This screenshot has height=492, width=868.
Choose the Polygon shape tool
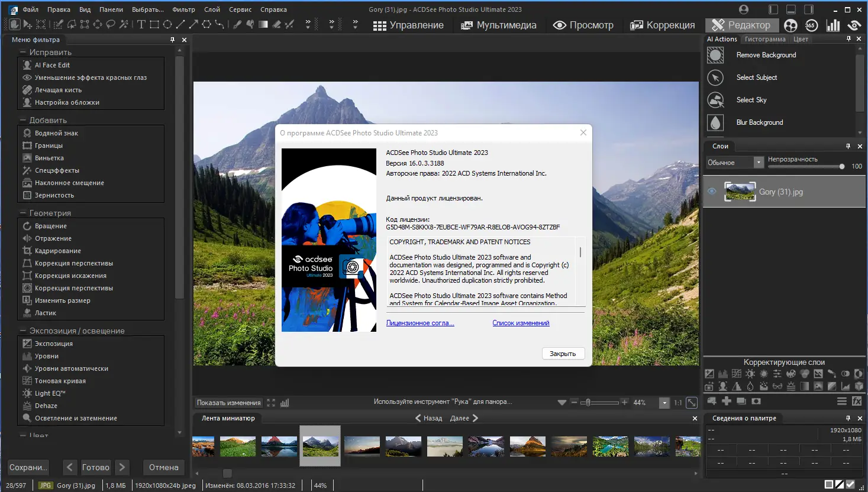[206, 24]
